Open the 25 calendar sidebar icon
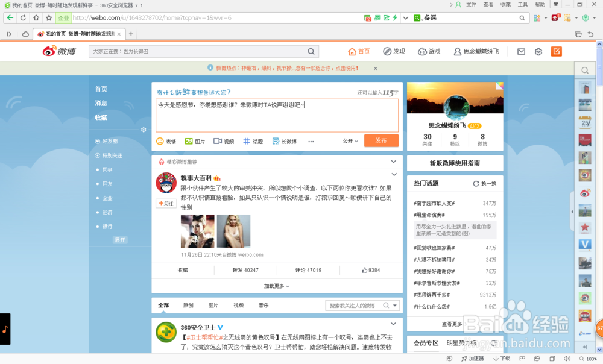This screenshot has width=603, height=364. [585, 122]
